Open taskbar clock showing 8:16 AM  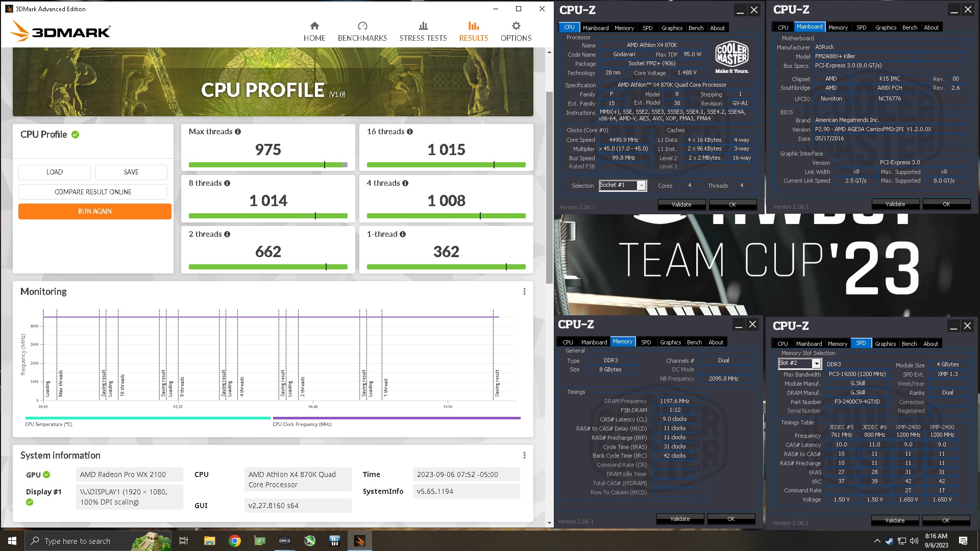pyautogui.click(x=936, y=541)
